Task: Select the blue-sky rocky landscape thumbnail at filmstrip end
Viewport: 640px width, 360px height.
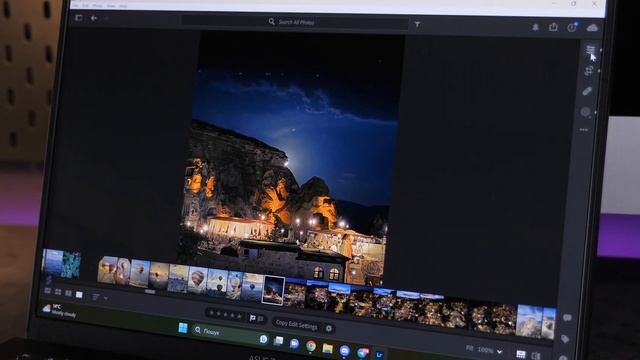Action: point(529,321)
